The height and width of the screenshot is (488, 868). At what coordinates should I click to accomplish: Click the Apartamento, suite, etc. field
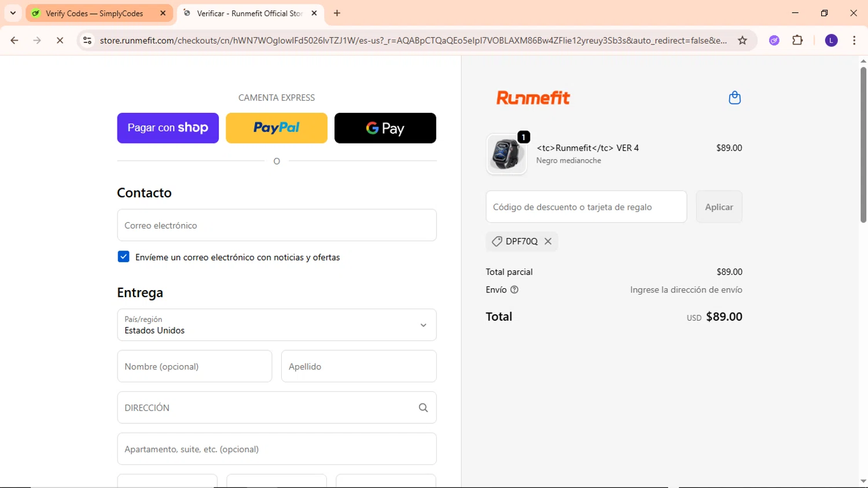[277, 449]
